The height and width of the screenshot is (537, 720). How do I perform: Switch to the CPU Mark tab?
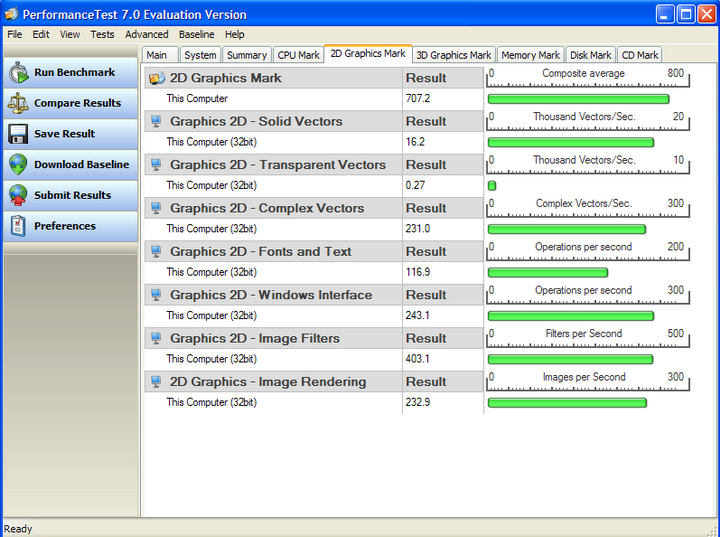click(298, 55)
